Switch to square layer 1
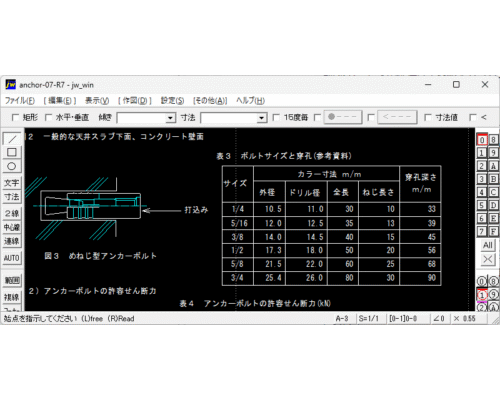The height and width of the screenshot is (400, 500). tap(482, 153)
